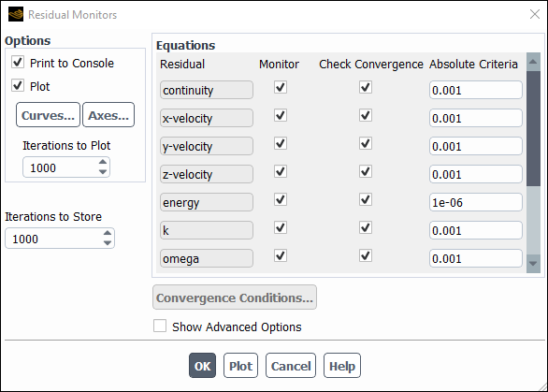Screen dimensions: 548x392
Task: Increase Iterations to Store value
Action: [x=108, y=233]
